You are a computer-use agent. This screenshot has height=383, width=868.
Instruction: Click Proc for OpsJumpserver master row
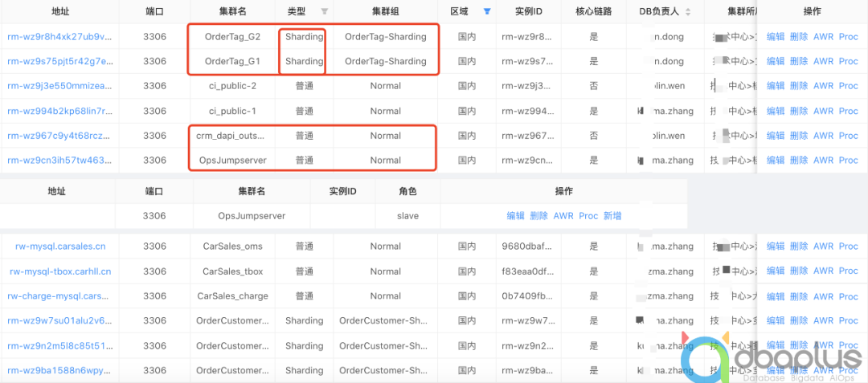tap(848, 161)
